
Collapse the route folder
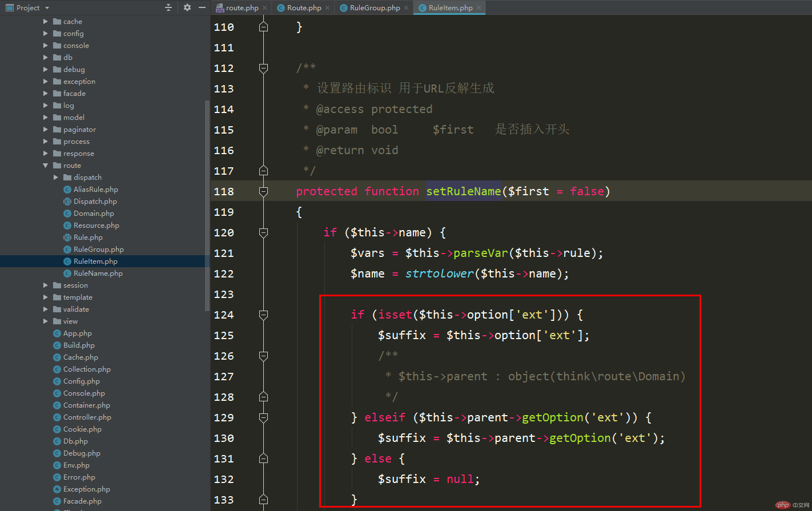[x=46, y=166]
